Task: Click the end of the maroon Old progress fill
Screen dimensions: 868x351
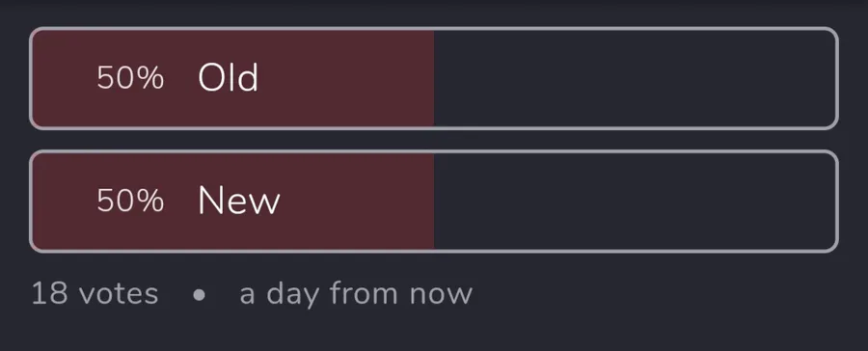Action: 431,78
